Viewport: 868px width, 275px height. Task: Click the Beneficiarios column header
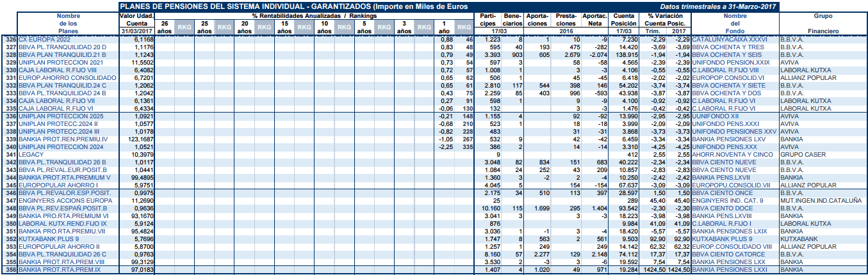tap(512, 19)
